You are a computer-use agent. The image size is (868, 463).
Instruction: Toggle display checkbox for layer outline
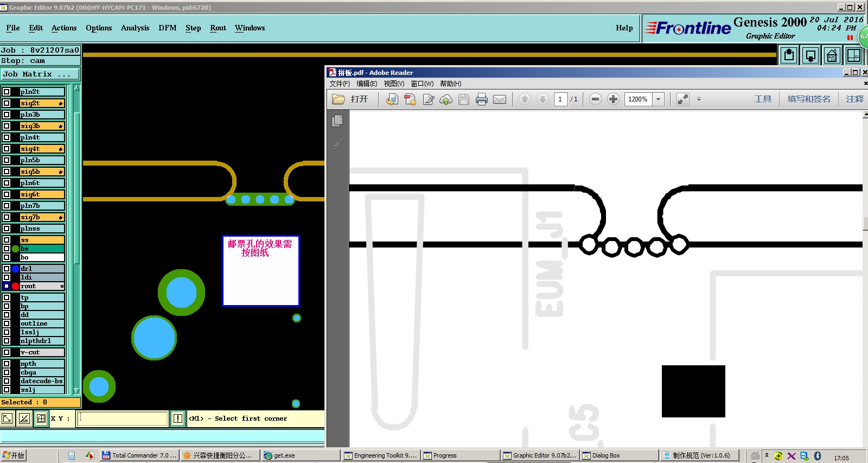[7, 324]
